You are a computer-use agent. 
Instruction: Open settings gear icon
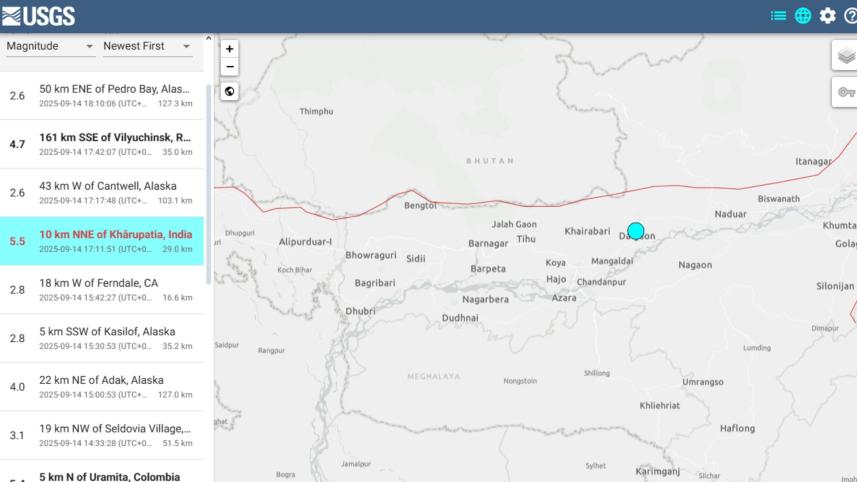(x=828, y=16)
